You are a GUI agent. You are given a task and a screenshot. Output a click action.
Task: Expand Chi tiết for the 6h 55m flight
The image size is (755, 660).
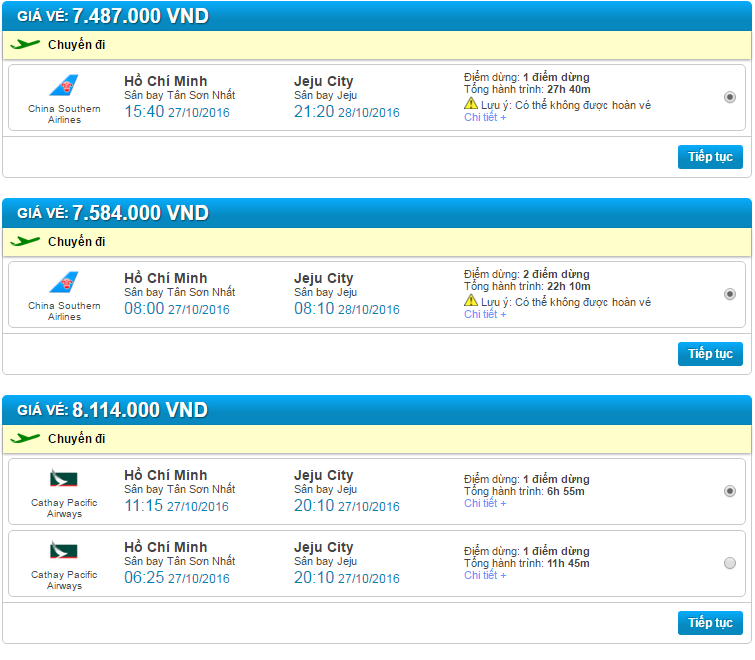point(485,504)
